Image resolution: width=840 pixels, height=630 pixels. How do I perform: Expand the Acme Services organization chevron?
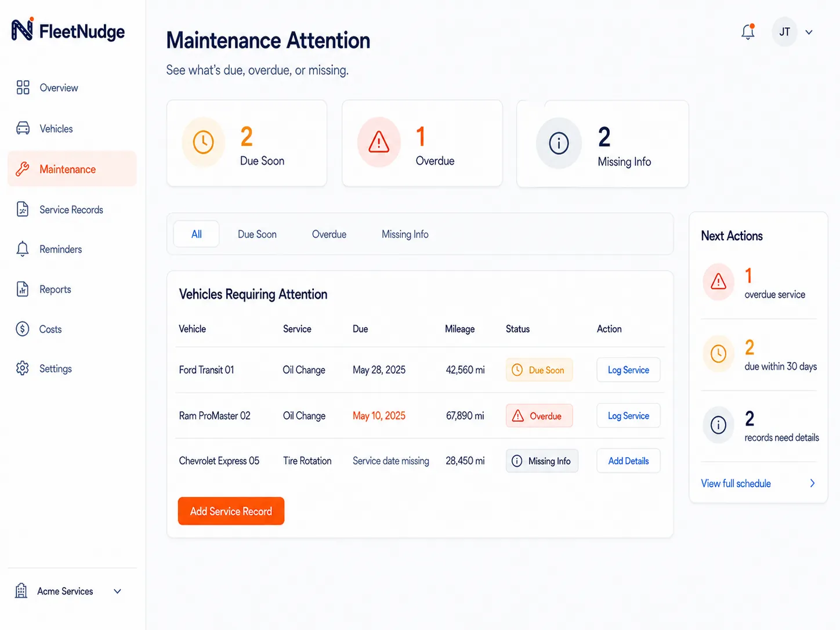click(x=117, y=591)
